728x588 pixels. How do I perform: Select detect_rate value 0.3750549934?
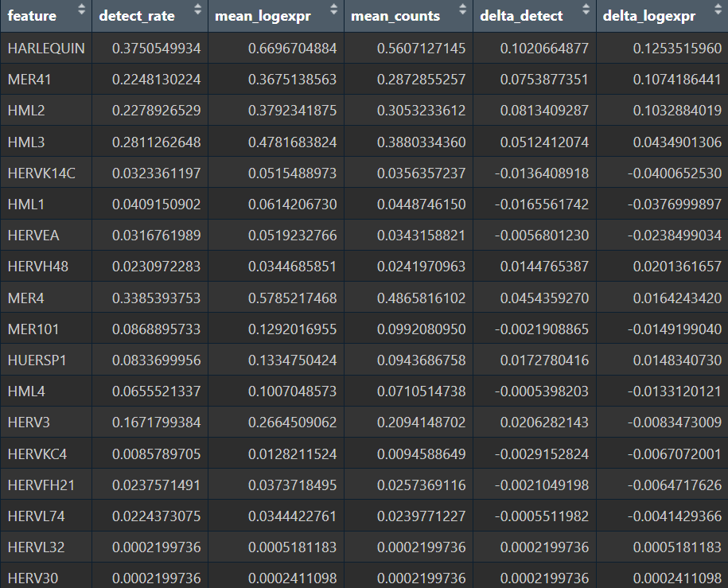tap(156, 49)
